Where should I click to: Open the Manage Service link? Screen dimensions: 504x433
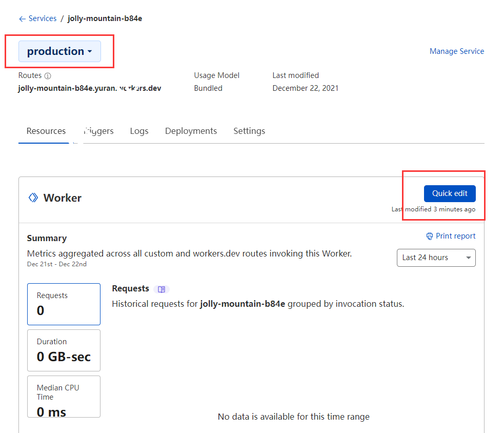coord(456,51)
